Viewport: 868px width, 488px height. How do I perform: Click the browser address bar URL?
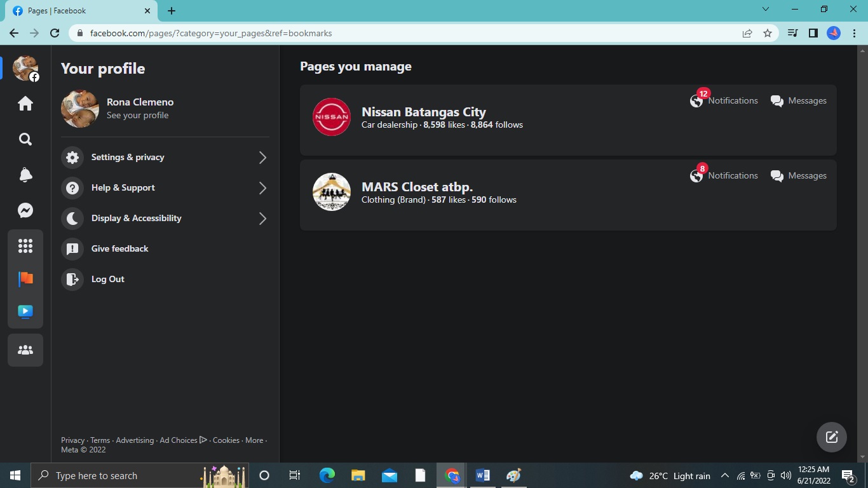(211, 33)
